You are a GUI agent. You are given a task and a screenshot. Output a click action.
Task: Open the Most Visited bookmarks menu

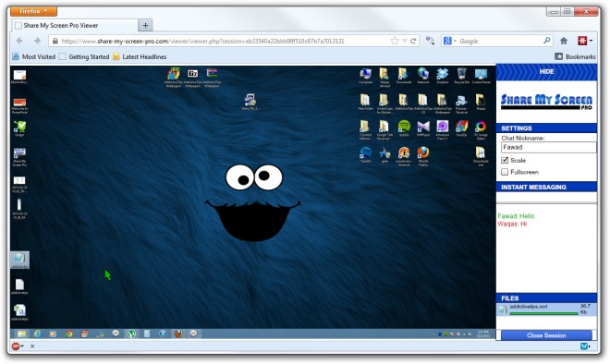point(34,56)
